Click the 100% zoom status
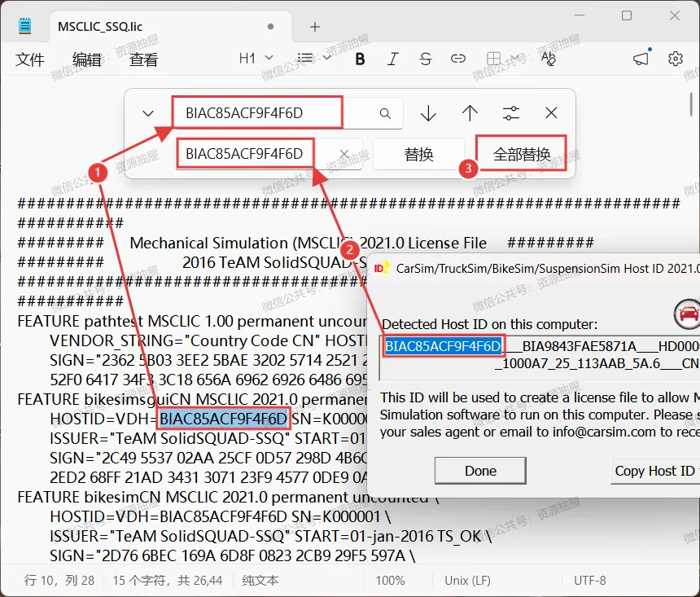 pyautogui.click(x=390, y=581)
